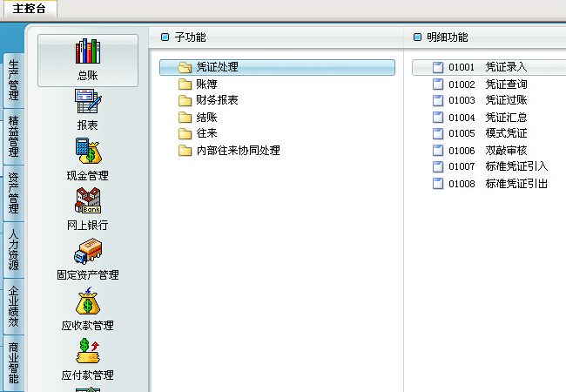Open the 现金管理 cash management icon
The image size is (566, 392).
coord(89,151)
